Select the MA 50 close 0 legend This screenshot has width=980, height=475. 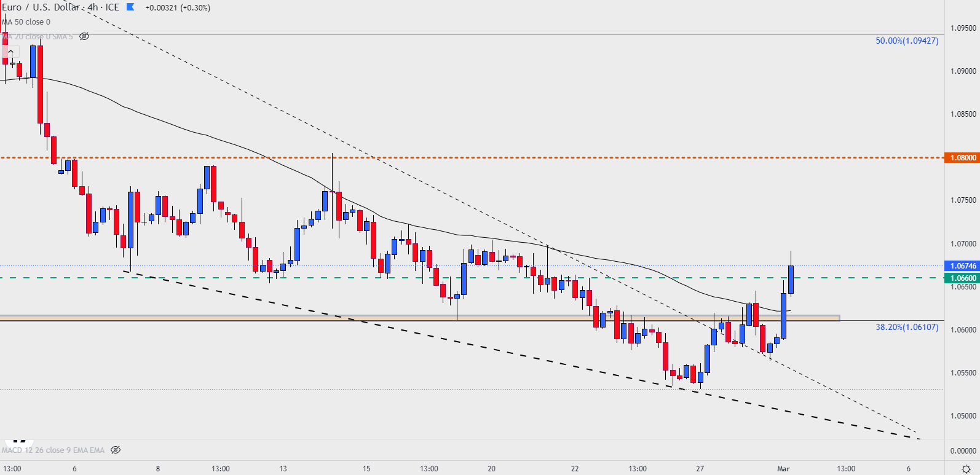26,22
